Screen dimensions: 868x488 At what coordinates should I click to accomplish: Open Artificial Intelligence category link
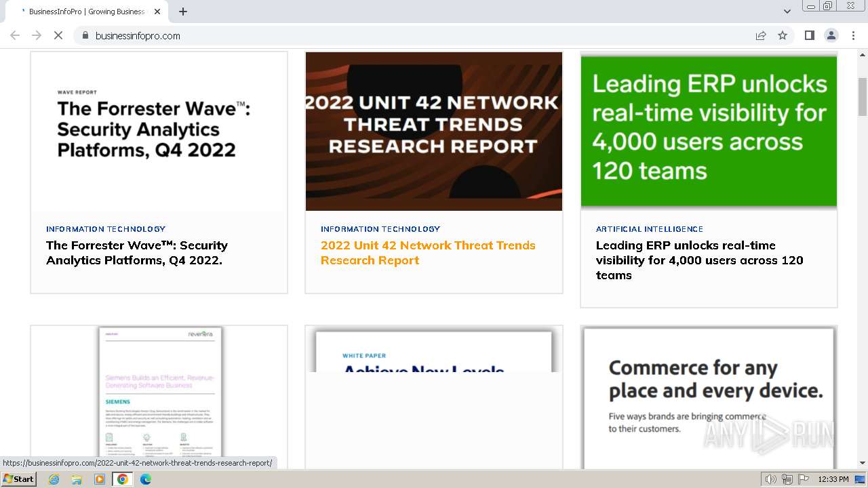coord(650,229)
